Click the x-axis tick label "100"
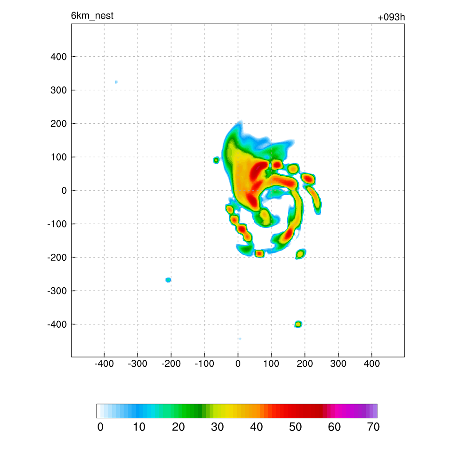476x476 pixels. [x=271, y=364]
